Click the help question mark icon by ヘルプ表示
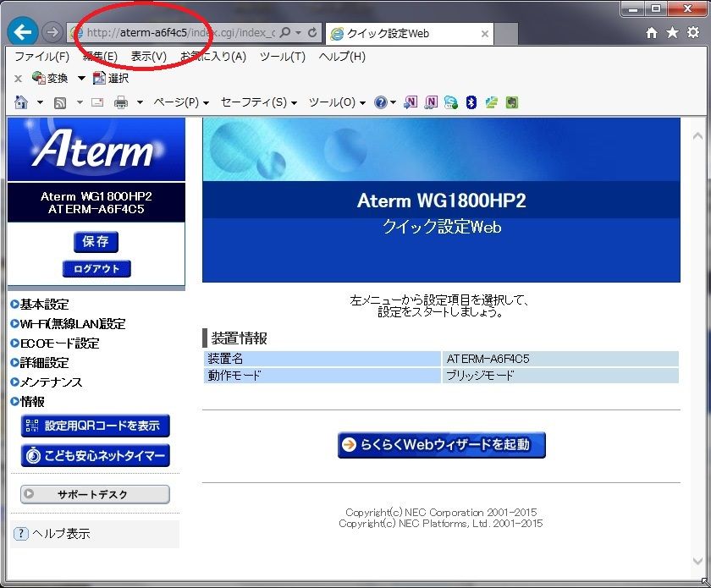Viewport: 711px width, 588px height. [x=21, y=534]
